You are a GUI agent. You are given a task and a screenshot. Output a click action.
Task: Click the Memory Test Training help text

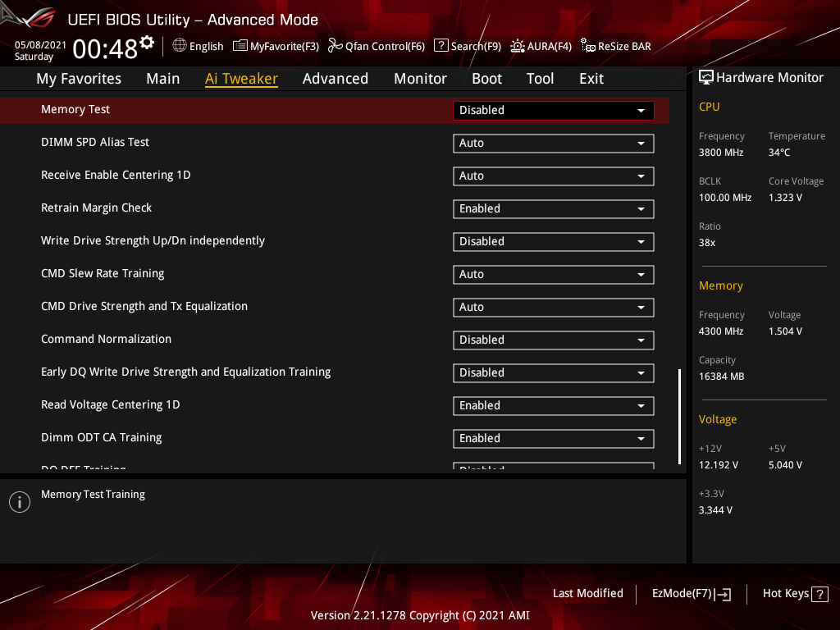[x=94, y=495]
